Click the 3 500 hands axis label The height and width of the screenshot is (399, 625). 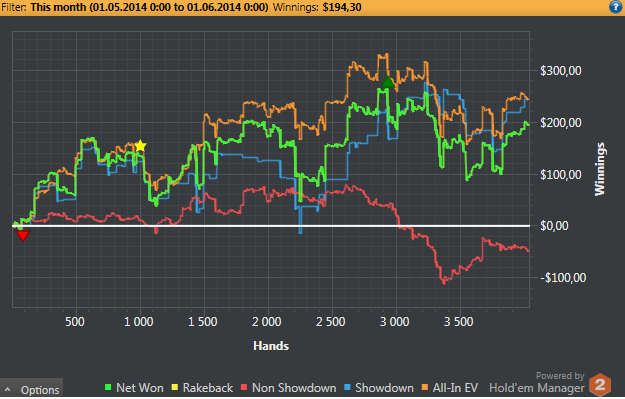pyautogui.click(x=459, y=321)
